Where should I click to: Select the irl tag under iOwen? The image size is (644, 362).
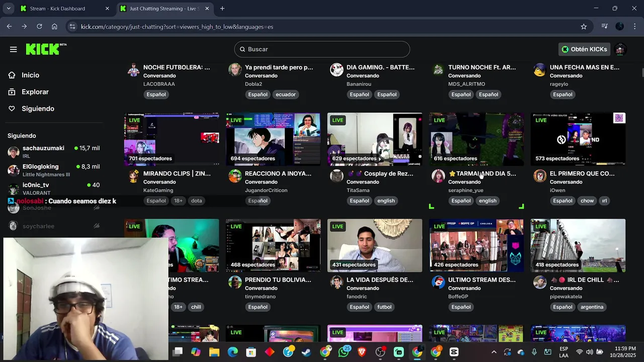click(604, 201)
